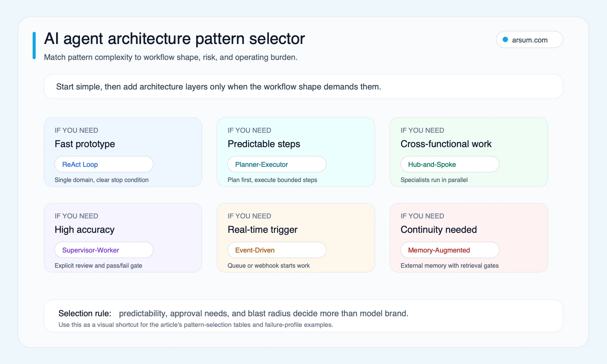Click the 'High accuracy' heading

84,230
